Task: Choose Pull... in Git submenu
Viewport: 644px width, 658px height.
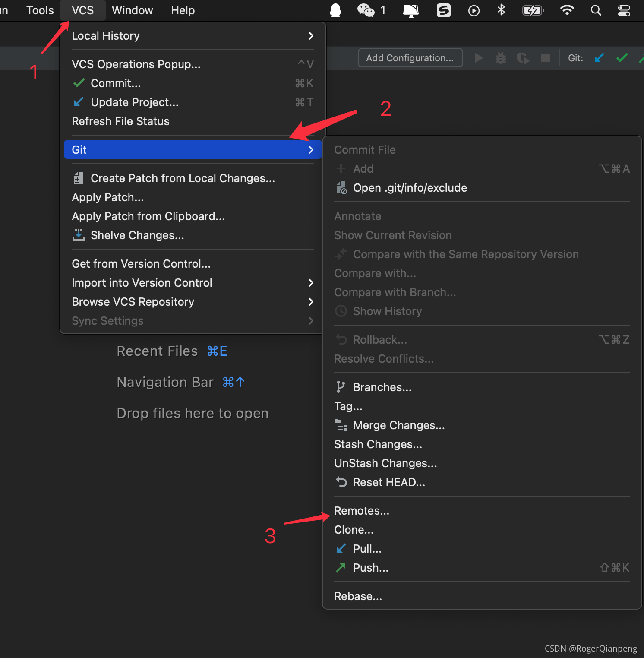Action: pos(482,549)
